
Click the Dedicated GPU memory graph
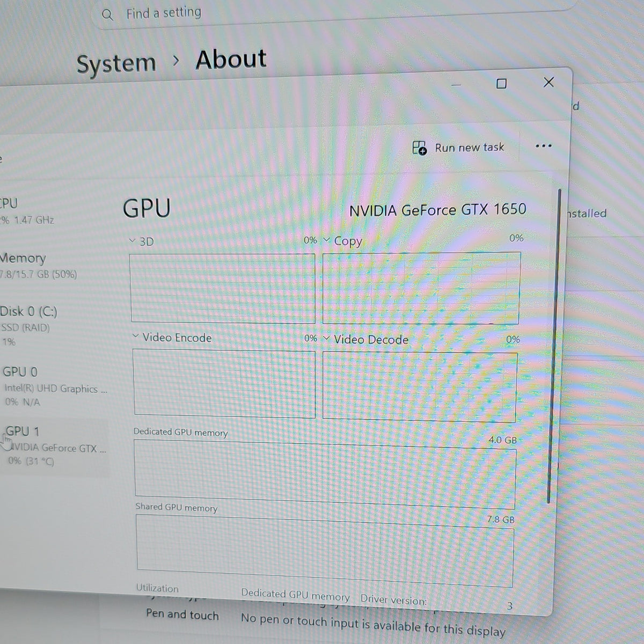(x=325, y=474)
